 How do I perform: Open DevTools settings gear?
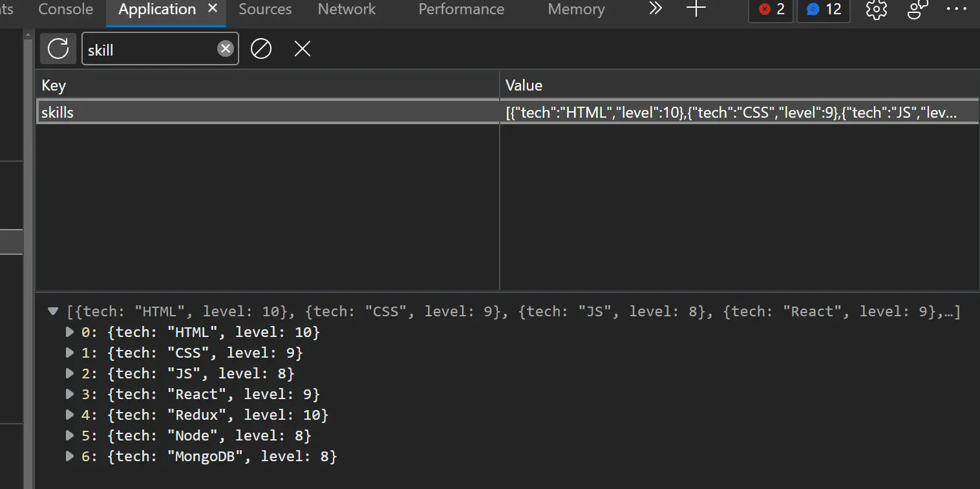[876, 10]
